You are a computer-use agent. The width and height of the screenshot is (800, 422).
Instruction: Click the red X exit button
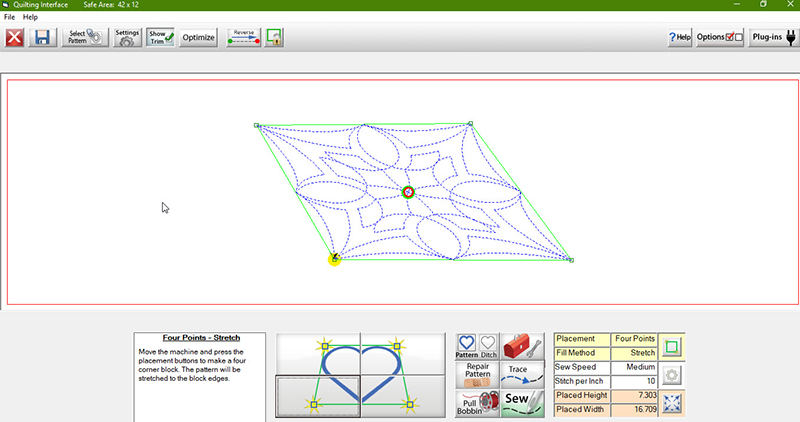pyautogui.click(x=14, y=38)
